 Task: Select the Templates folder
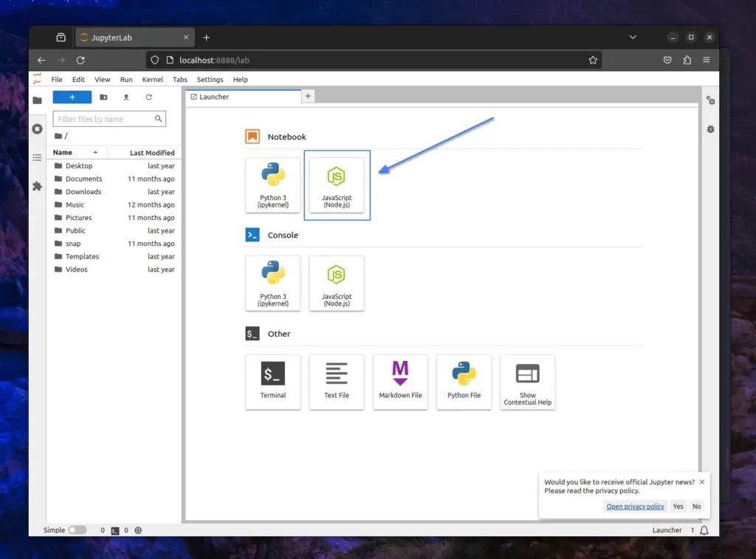point(114,256)
